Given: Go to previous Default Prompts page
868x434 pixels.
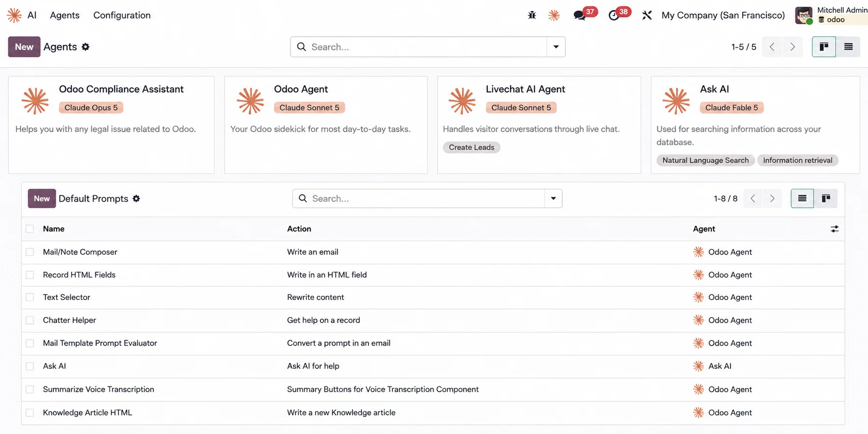Looking at the screenshot, I should click(753, 199).
